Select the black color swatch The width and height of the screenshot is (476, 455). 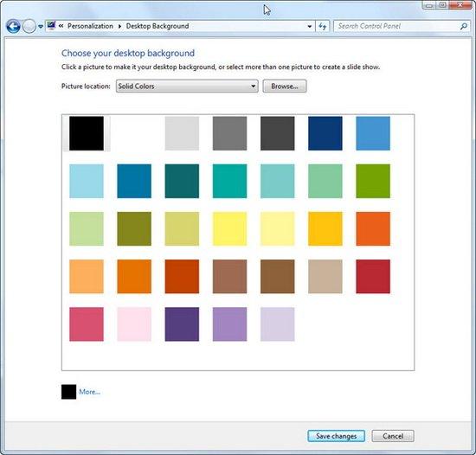coord(87,133)
